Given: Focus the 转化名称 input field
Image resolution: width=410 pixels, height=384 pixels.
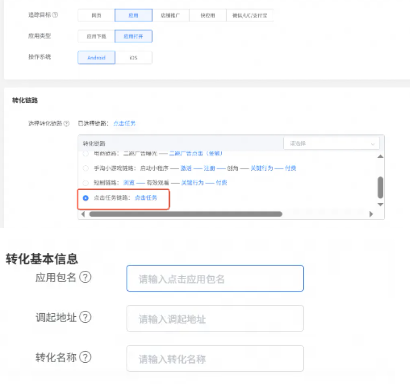Looking at the screenshot, I should click(x=215, y=359).
